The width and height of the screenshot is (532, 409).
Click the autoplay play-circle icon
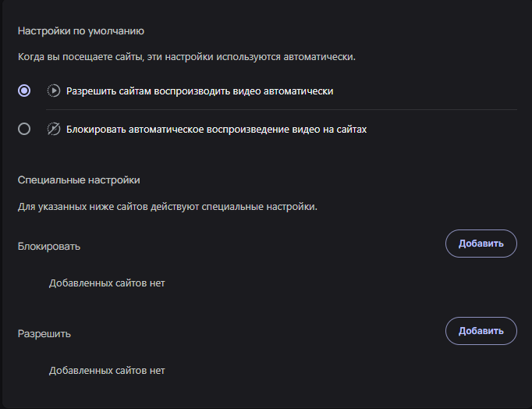point(54,91)
